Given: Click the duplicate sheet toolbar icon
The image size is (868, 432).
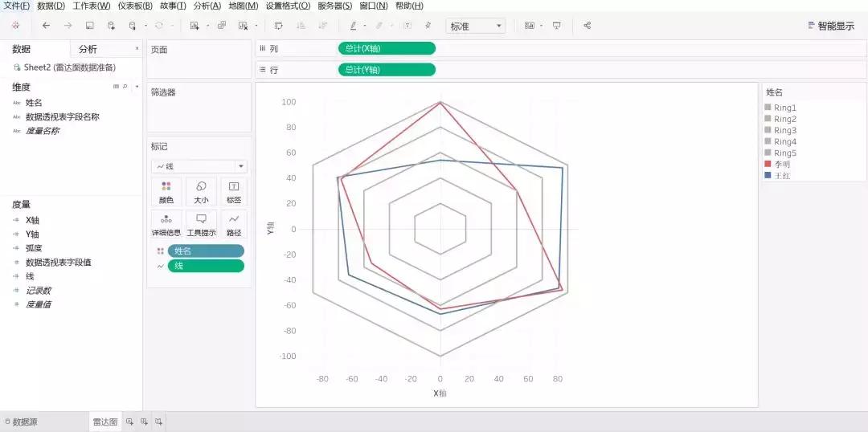Looking at the screenshot, I should [x=222, y=26].
